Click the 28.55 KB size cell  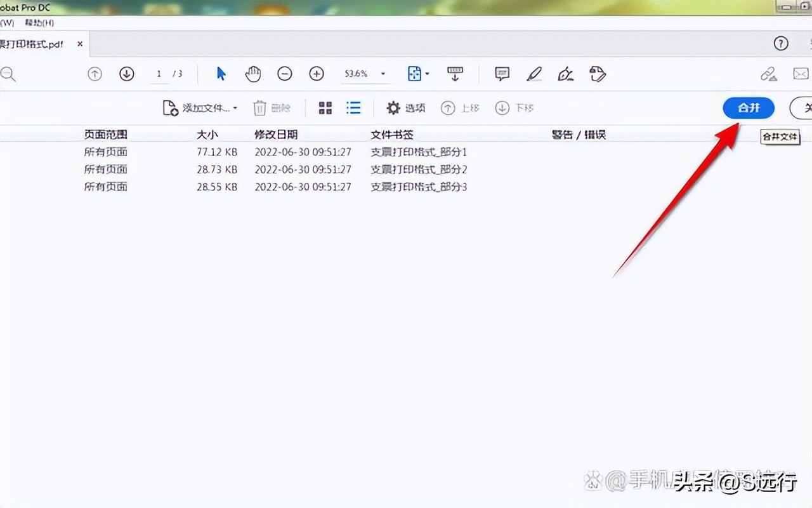(217, 187)
